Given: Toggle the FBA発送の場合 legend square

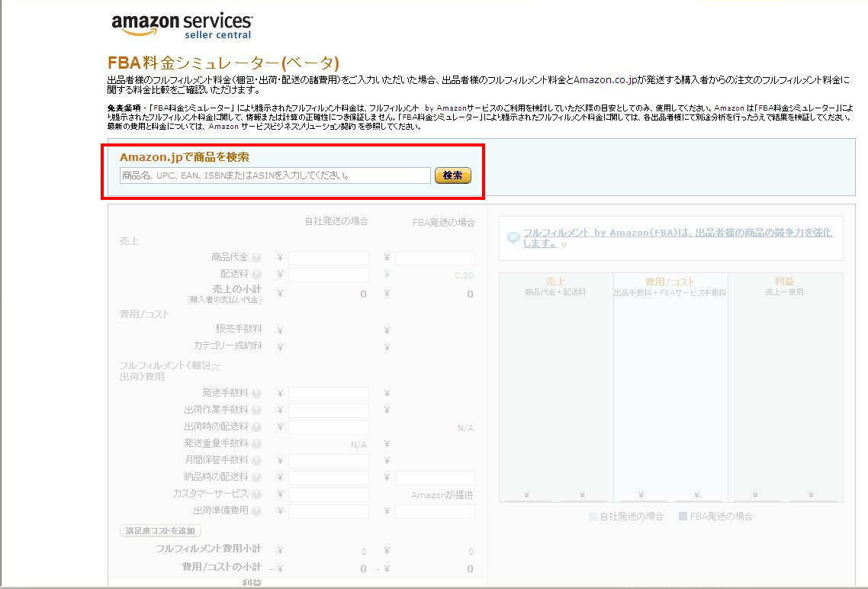Looking at the screenshot, I should coord(680,516).
